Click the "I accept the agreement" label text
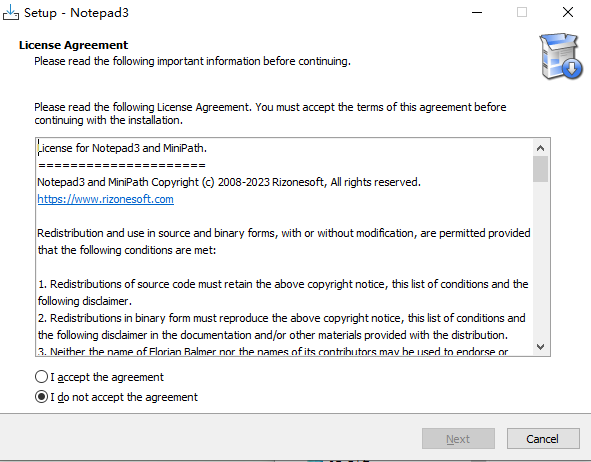591x462 pixels. point(107,377)
